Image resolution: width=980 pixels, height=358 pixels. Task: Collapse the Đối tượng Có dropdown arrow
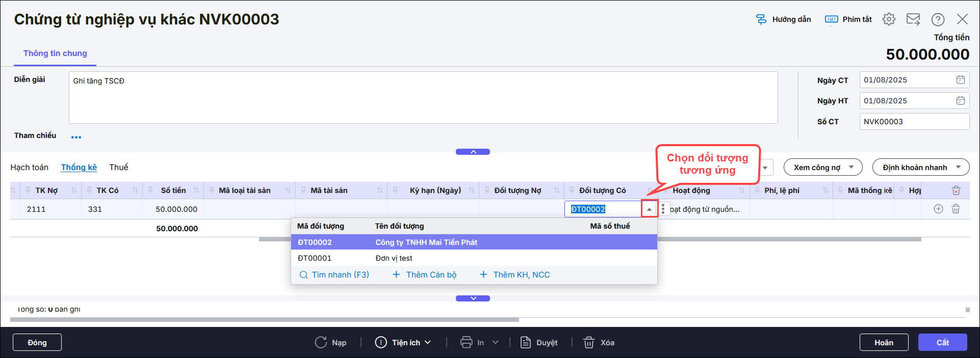coord(649,209)
